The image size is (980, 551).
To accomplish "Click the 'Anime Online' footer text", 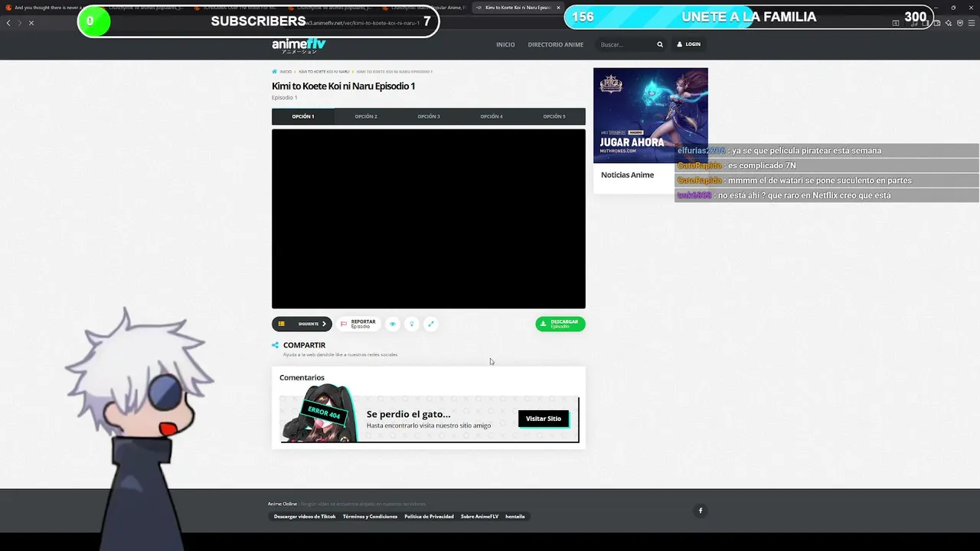I will [283, 504].
